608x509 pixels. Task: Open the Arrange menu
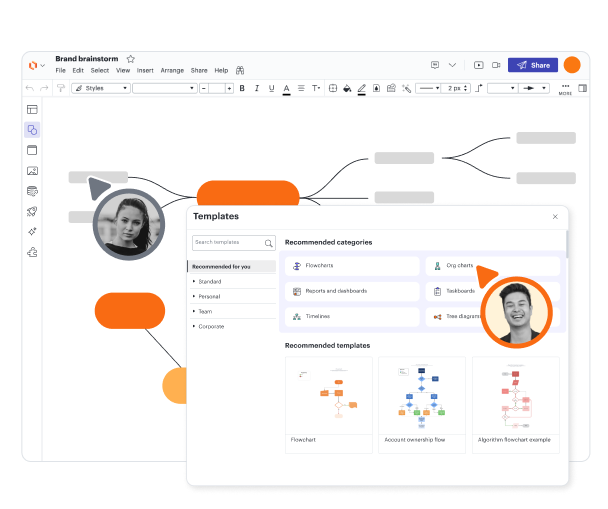click(172, 71)
